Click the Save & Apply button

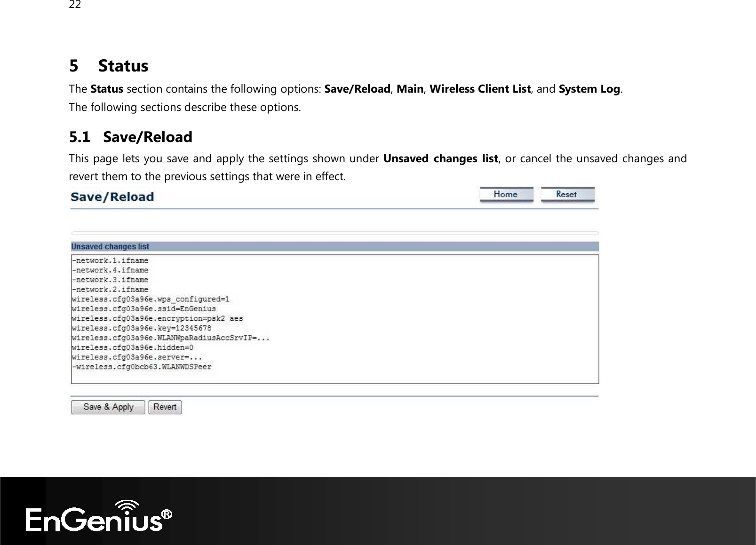tap(108, 407)
